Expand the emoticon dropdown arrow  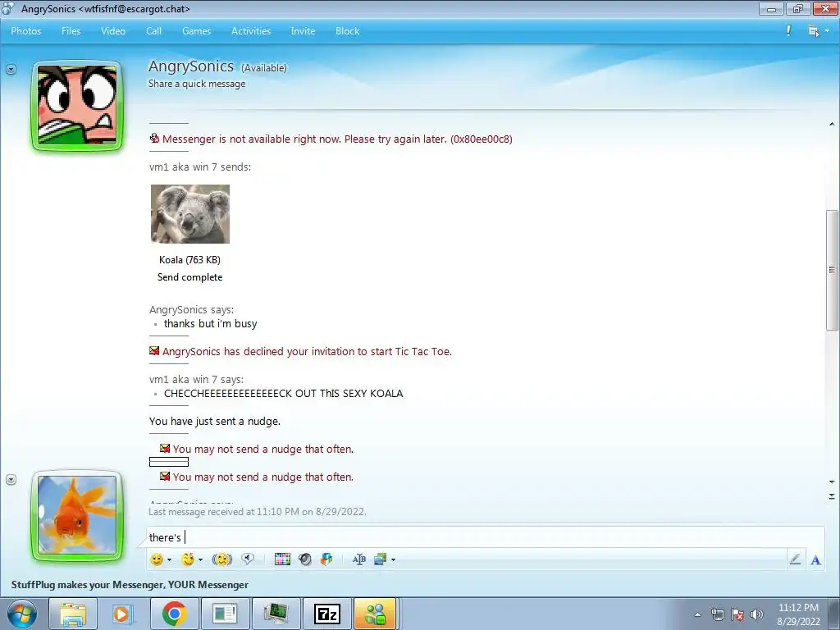[169, 559]
